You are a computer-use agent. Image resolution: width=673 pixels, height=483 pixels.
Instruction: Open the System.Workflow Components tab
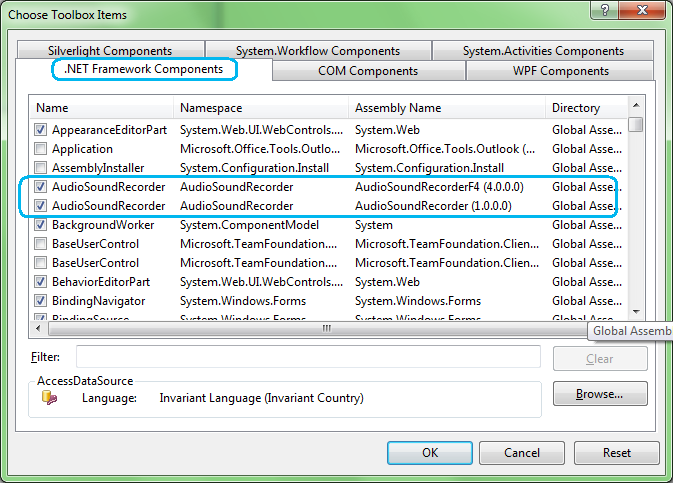click(318, 51)
